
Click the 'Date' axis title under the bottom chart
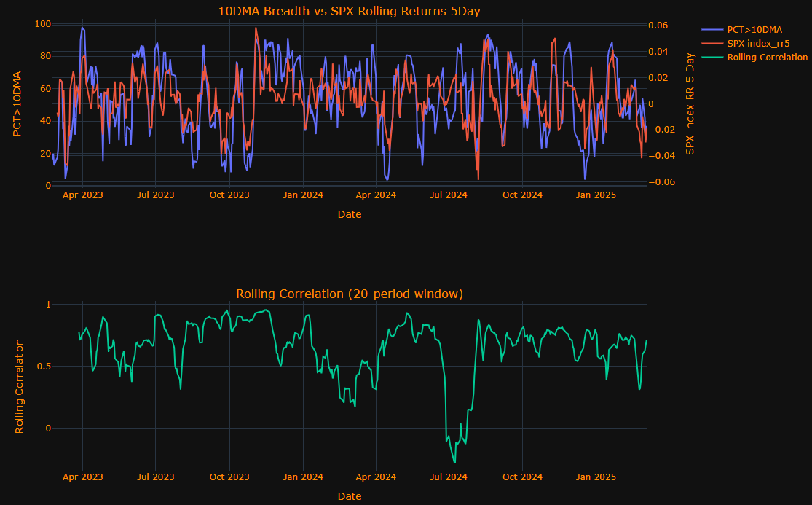350,496
